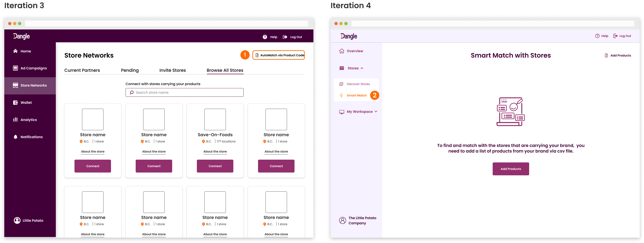Image resolution: width=644 pixels, height=243 pixels.
Task: Click the Little Potato profile avatar icon
Action: 17,220
